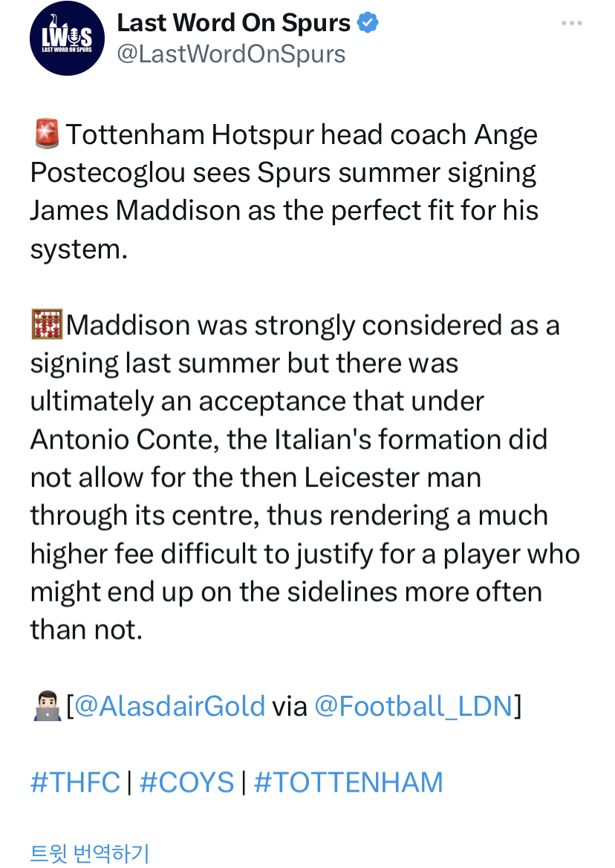The width and height of the screenshot is (615, 868).
Task: Tap the blue verified badge
Action: pyautogui.click(x=368, y=23)
